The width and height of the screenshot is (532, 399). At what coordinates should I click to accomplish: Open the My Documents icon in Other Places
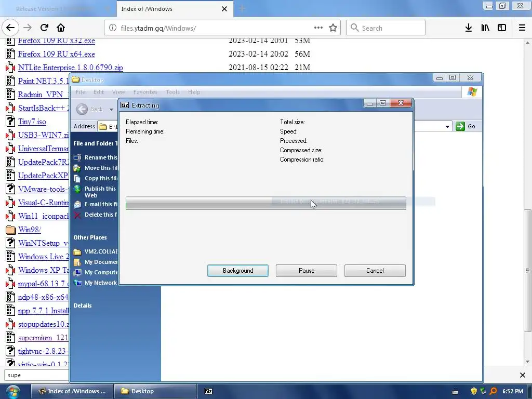[77, 262]
